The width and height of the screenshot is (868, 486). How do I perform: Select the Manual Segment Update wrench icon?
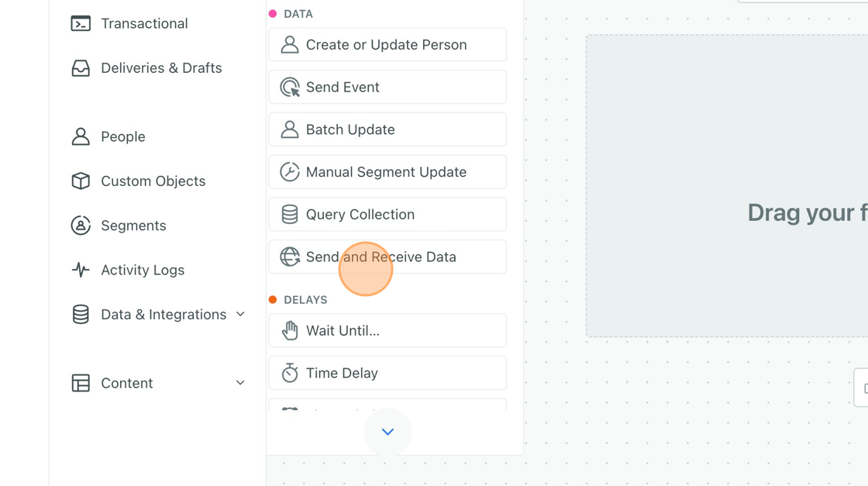click(x=290, y=171)
